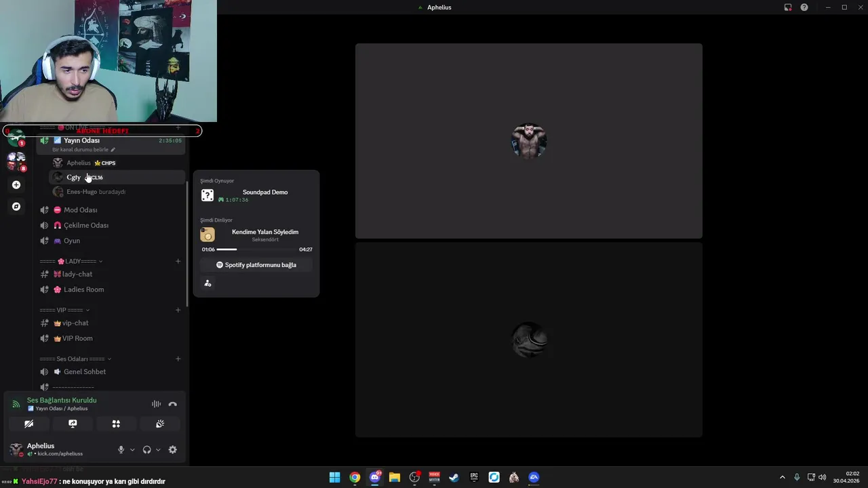Image resolution: width=868 pixels, height=488 pixels.
Task: Join the Mod Odası voice channel
Action: pyautogui.click(x=111, y=210)
